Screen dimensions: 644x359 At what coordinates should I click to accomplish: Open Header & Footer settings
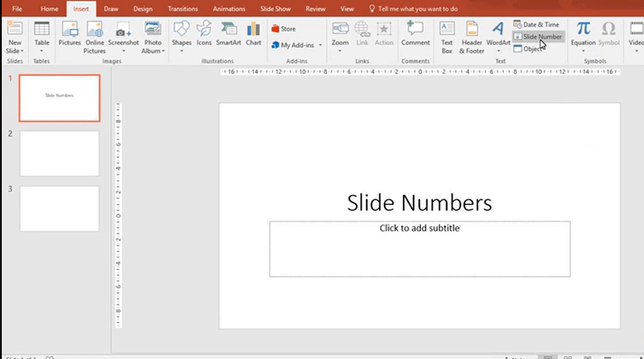point(471,38)
